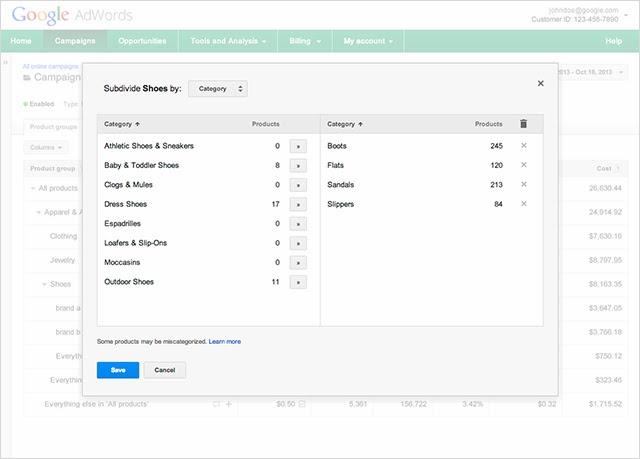Add Baby & Toddler Shoes with its arrow button
This screenshot has width=640, height=459.
298,166
